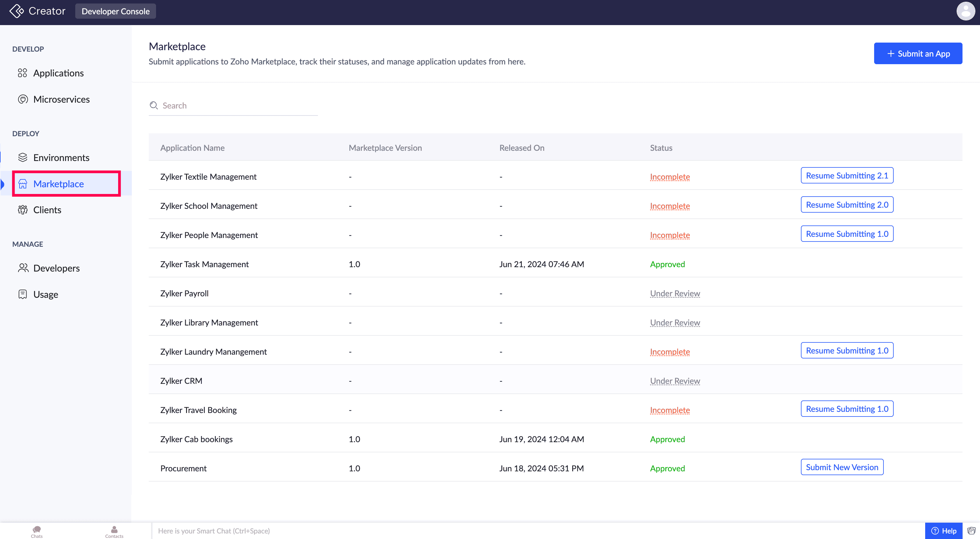This screenshot has width=980, height=539.
Task: Click Resume Submitting 2.1 for Textile Management
Action: tap(847, 176)
